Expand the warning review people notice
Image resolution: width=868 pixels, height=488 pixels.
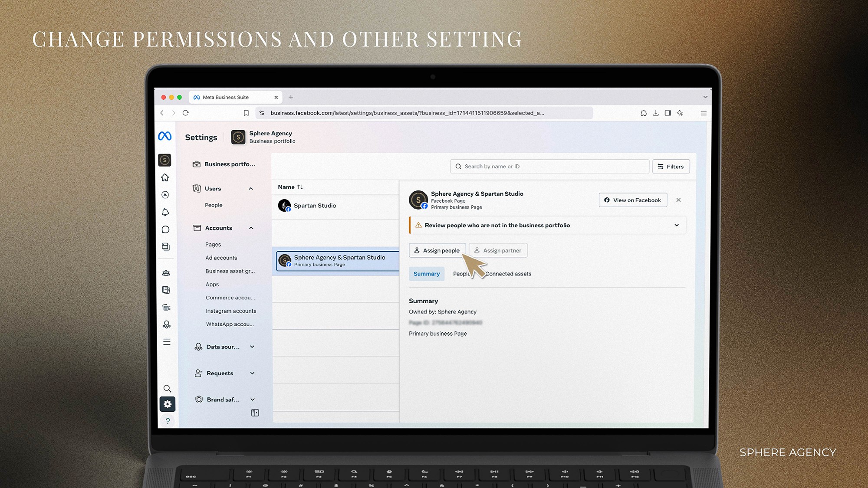point(677,225)
